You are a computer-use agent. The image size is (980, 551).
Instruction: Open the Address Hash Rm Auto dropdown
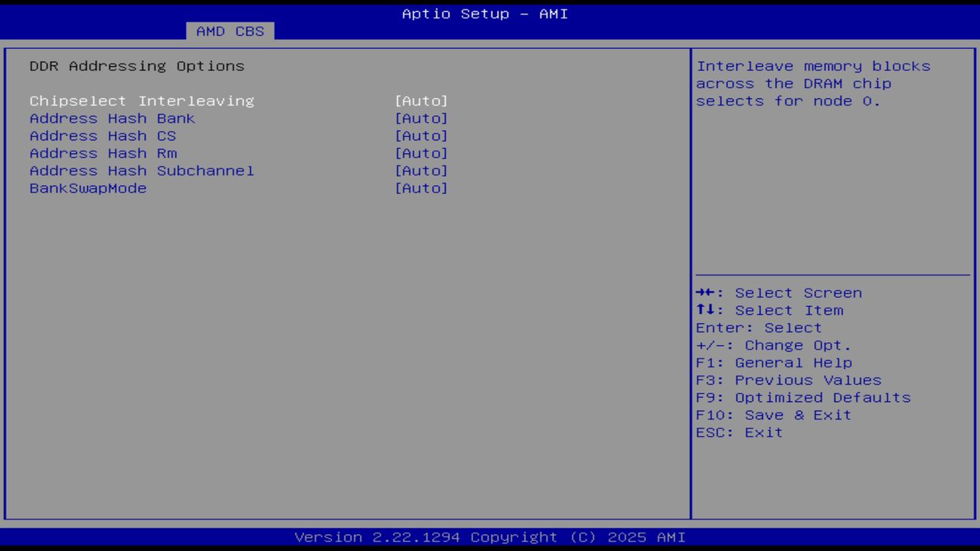421,153
